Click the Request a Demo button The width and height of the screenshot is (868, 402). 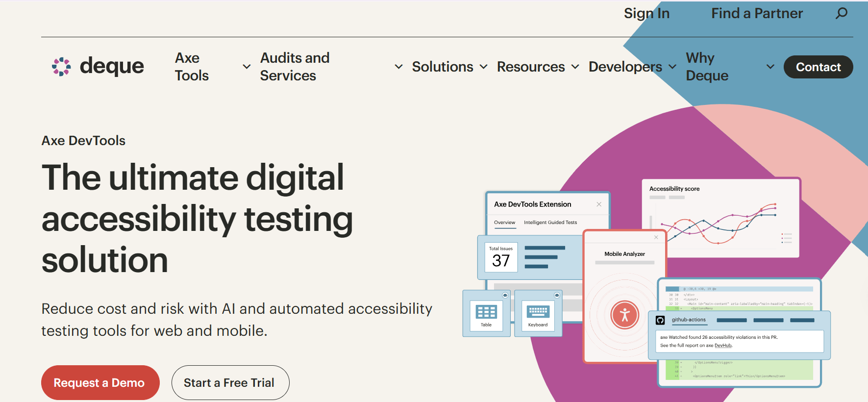pyautogui.click(x=100, y=383)
